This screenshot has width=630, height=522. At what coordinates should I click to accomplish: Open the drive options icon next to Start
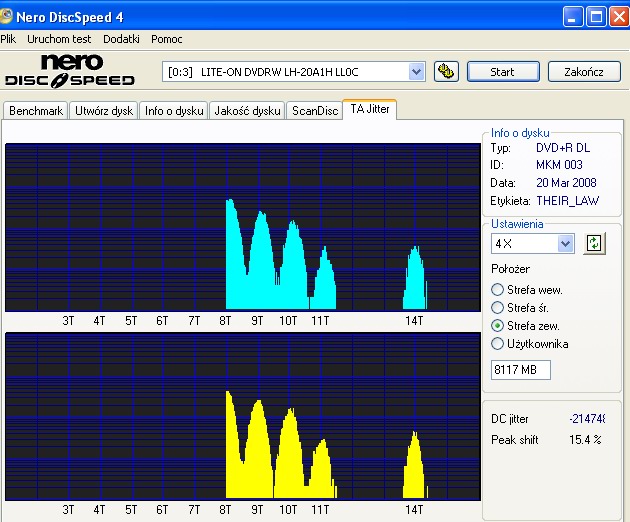coord(446,72)
